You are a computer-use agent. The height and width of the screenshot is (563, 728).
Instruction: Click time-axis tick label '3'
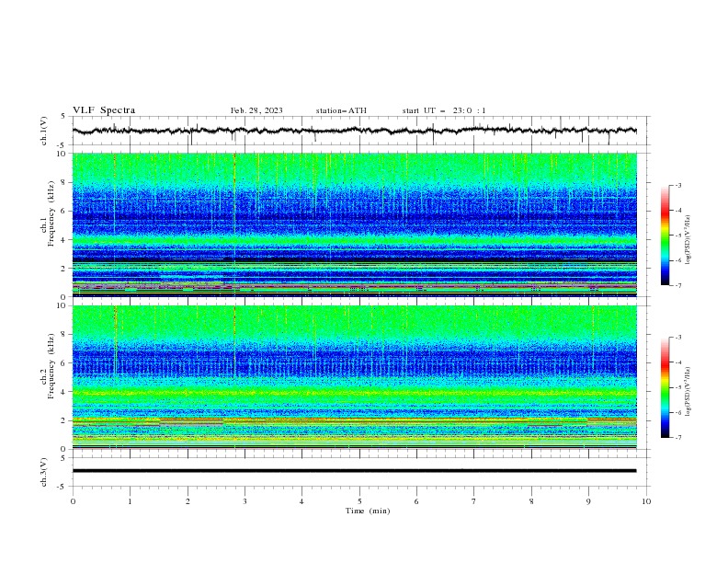[245, 501]
